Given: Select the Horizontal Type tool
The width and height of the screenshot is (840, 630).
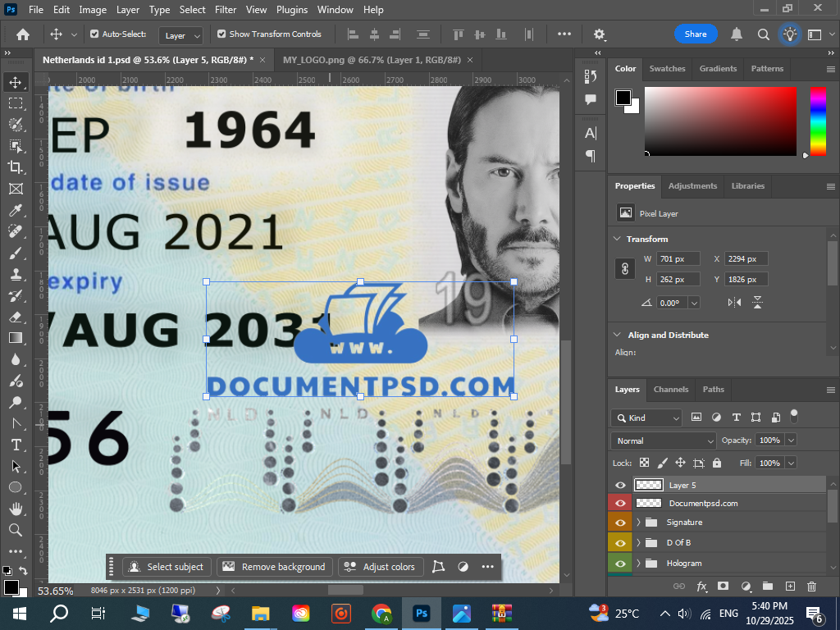Looking at the screenshot, I should pyautogui.click(x=16, y=445).
